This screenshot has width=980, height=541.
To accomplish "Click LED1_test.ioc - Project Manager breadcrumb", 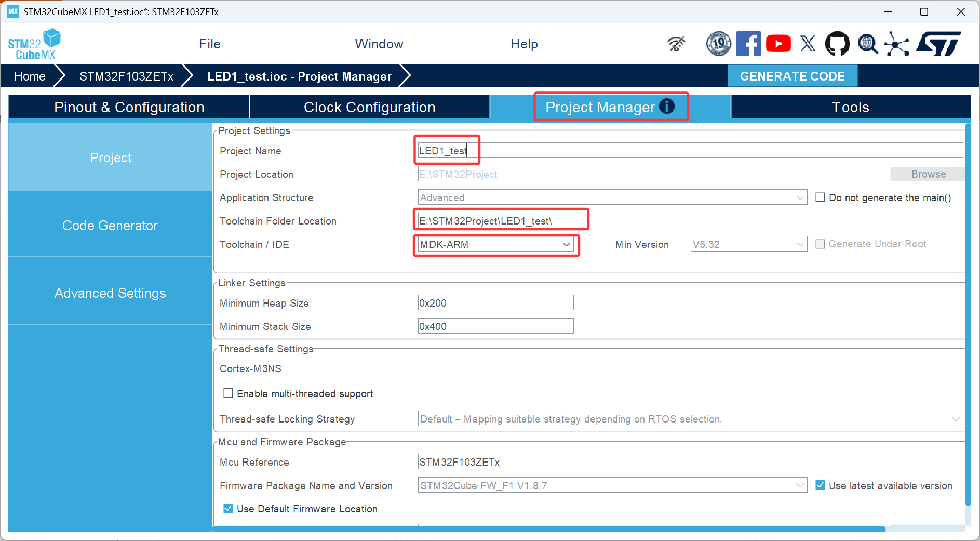I will [299, 76].
